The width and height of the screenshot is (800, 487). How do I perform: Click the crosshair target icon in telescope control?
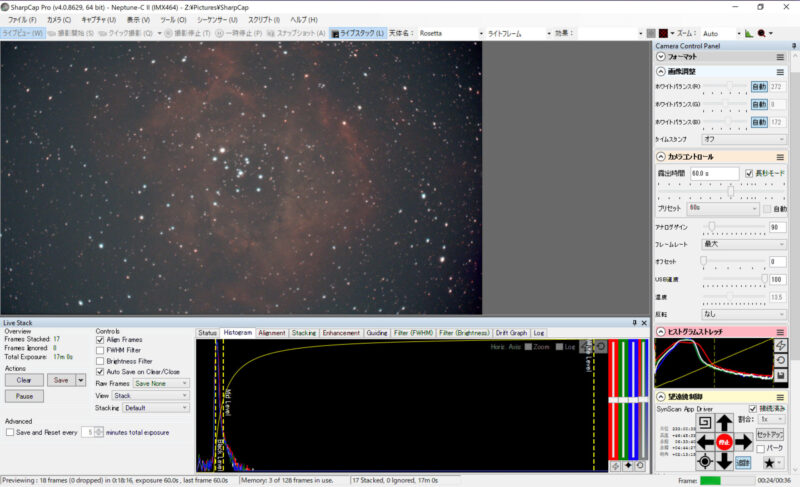point(704,461)
